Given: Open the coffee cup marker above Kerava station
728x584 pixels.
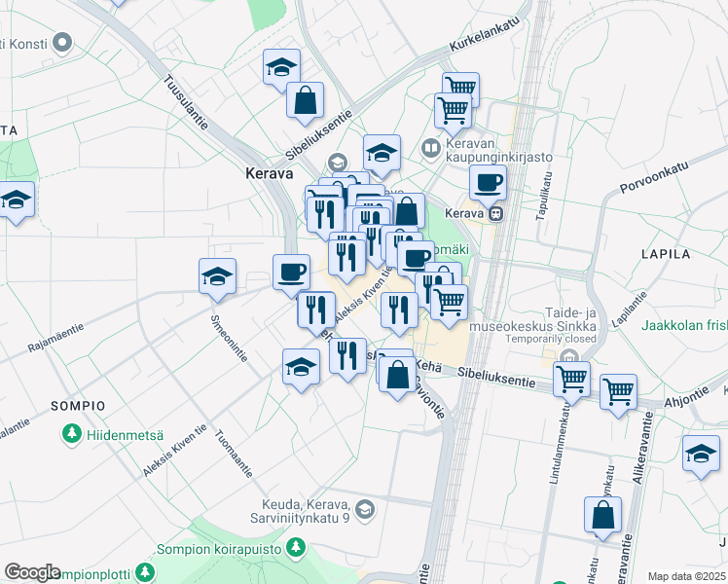Looking at the screenshot, I should pos(488,184).
